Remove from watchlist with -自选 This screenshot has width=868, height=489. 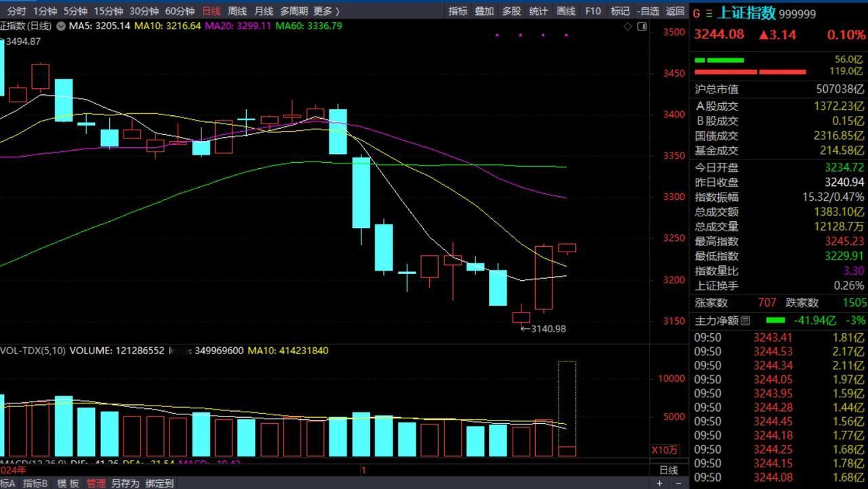point(648,11)
